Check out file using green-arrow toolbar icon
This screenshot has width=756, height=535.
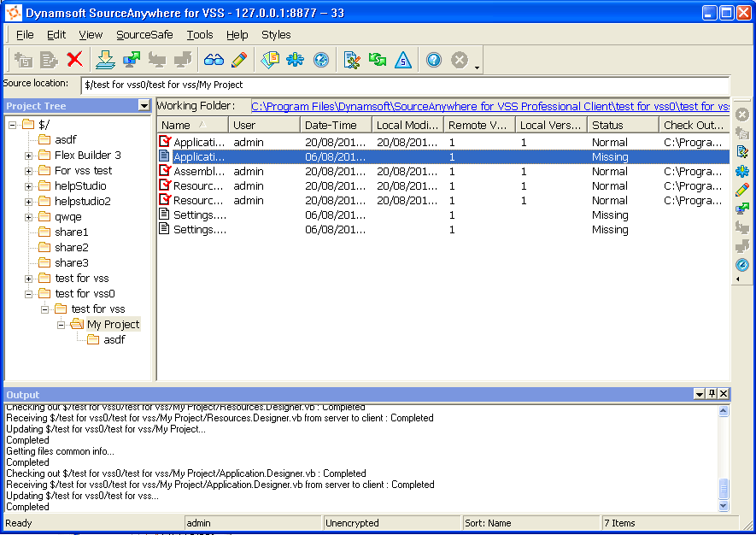pos(130,60)
